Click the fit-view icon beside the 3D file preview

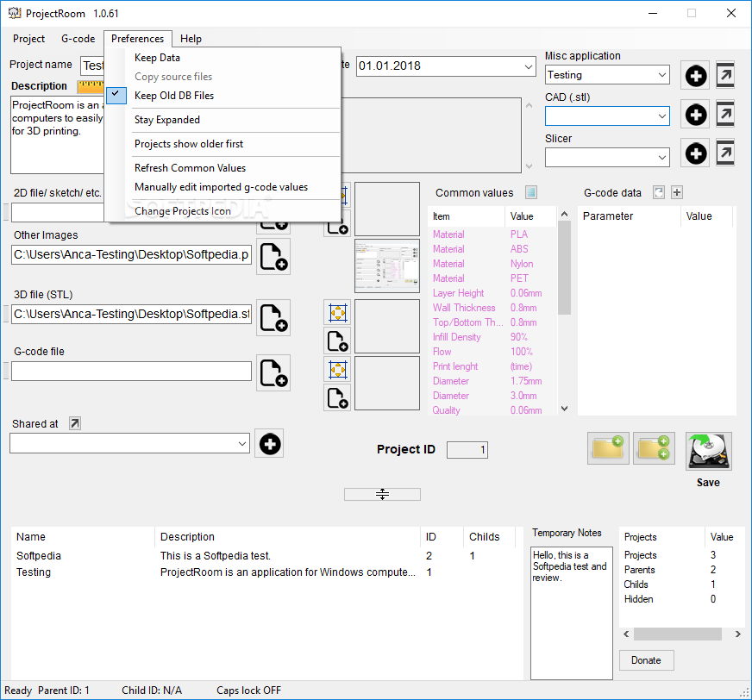click(338, 313)
